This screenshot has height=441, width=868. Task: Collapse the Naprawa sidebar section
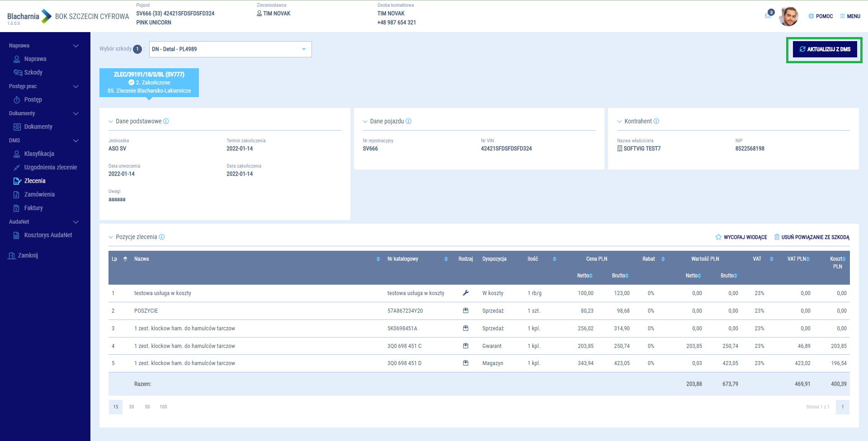click(76, 46)
